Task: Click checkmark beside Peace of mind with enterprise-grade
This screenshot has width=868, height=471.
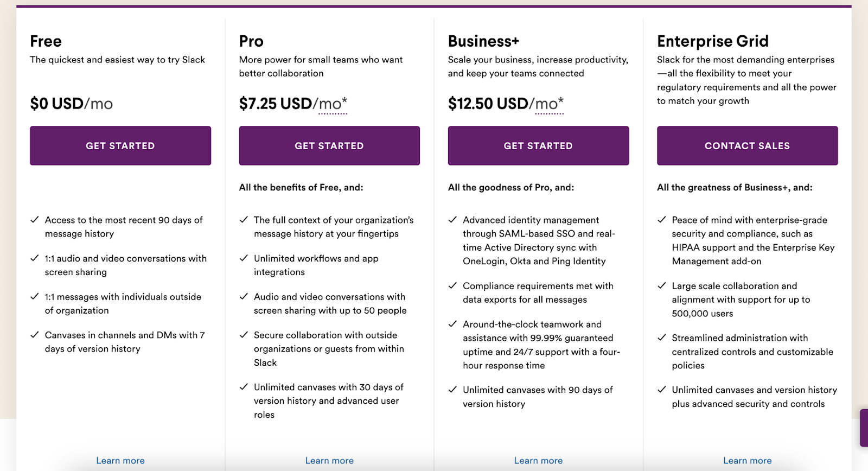Action: [x=661, y=220]
